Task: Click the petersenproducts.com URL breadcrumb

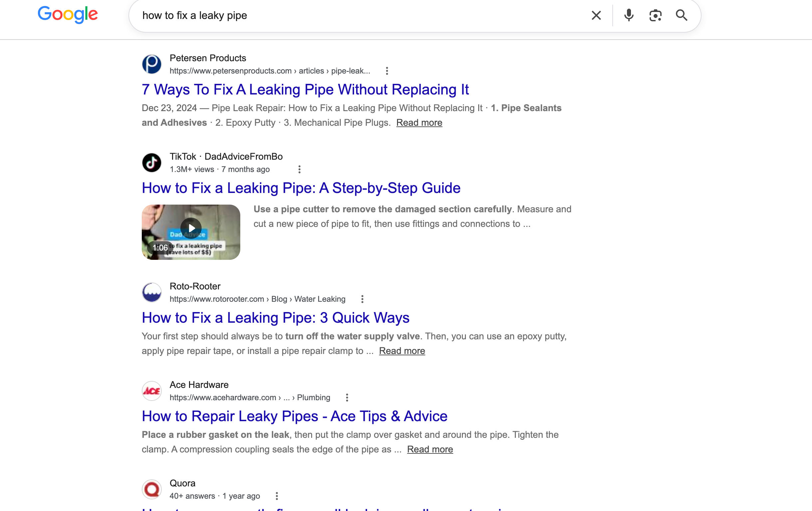Action: click(x=270, y=71)
